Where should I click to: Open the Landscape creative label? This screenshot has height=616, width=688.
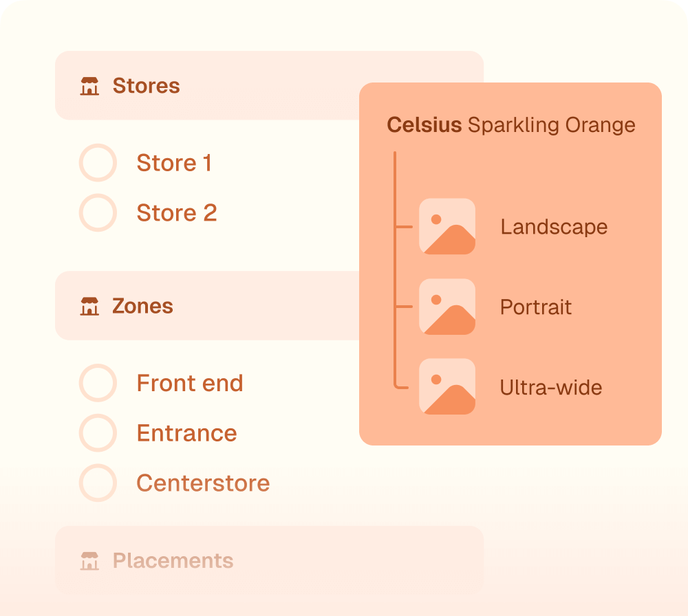[554, 227]
